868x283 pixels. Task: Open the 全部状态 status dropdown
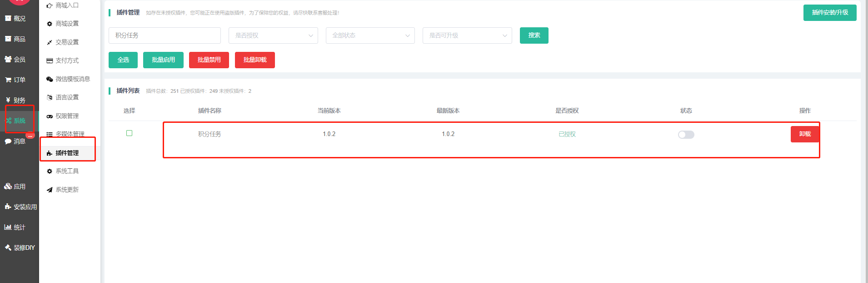pyautogui.click(x=370, y=35)
